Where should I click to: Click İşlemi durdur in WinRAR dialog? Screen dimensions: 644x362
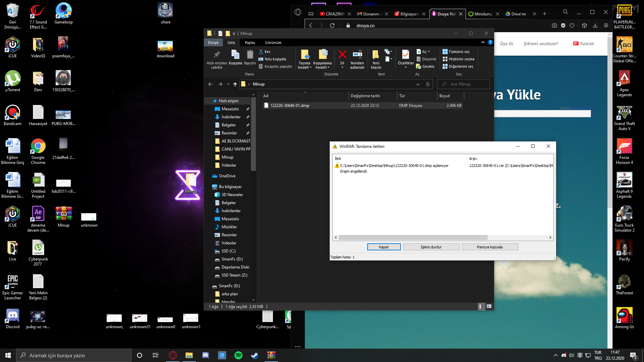tap(431, 247)
